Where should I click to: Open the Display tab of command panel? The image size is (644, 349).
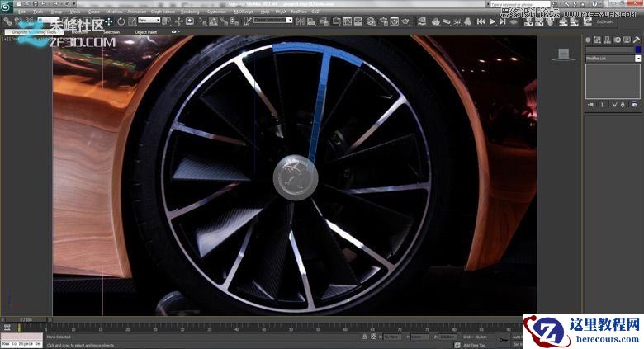(x=627, y=40)
